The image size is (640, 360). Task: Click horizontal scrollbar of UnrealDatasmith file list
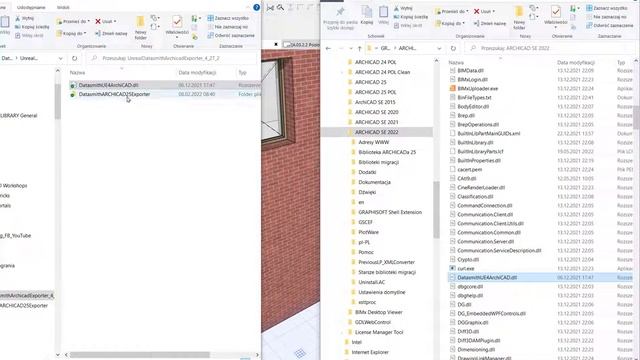pyautogui.click(x=140, y=355)
